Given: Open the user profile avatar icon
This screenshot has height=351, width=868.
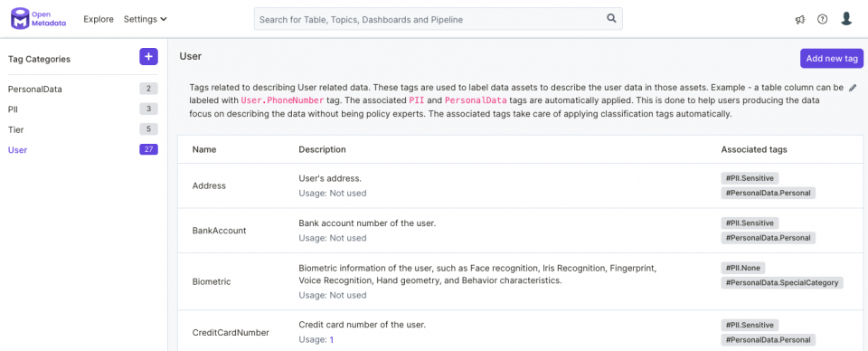Looking at the screenshot, I should point(846,19).
